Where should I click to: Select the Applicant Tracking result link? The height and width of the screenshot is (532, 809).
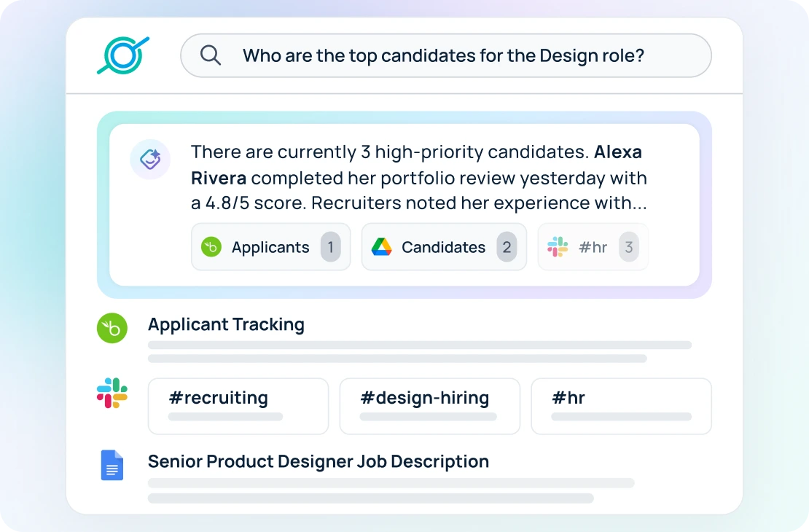[x=226, y=324]
